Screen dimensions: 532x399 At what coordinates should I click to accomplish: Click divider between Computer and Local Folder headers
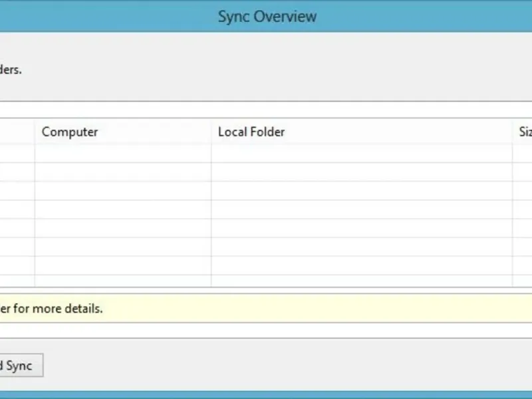click(x=211, y=132)
